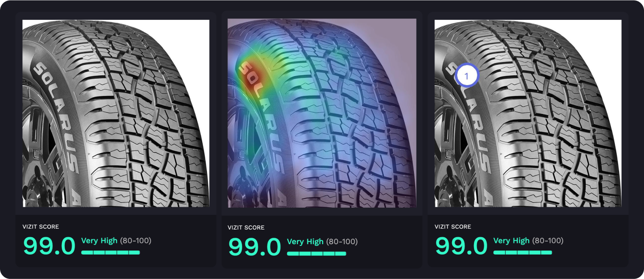This screenshot has width=644, height=279.
Task: Select the Very High label in the middle card
Action: click(305, 242)
